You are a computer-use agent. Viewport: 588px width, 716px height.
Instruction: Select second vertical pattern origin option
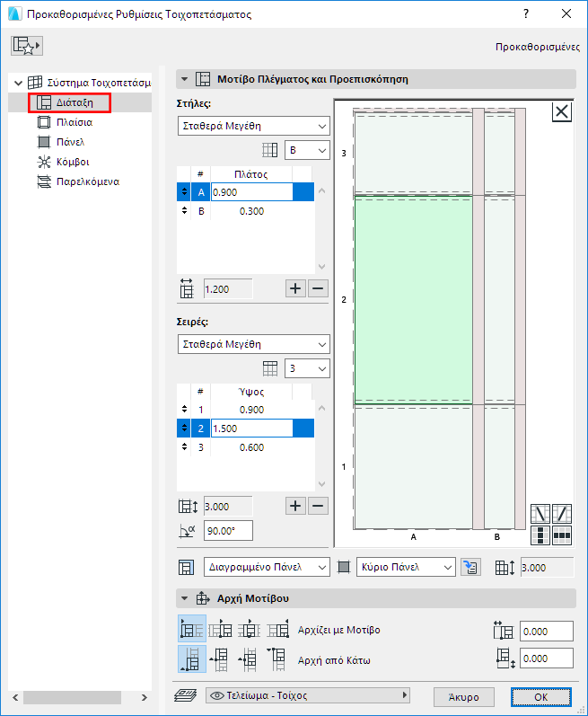click(x=220, y=659)
